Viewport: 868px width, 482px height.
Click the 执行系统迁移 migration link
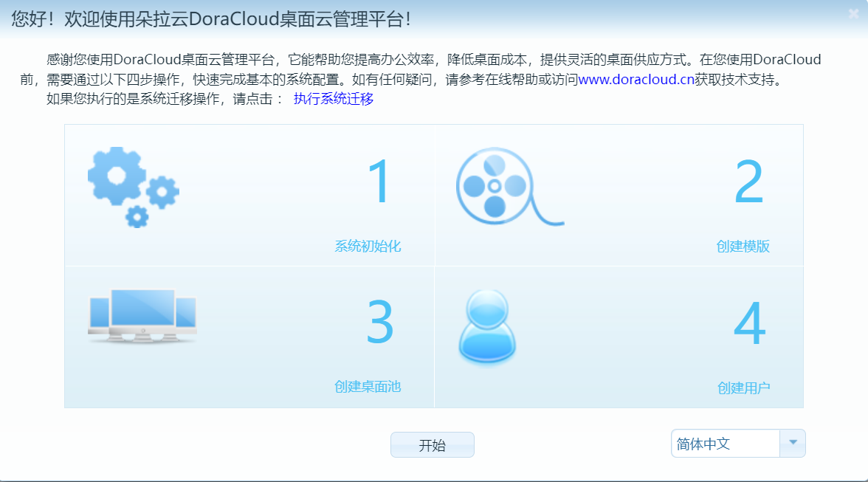[x=334, y=99]
